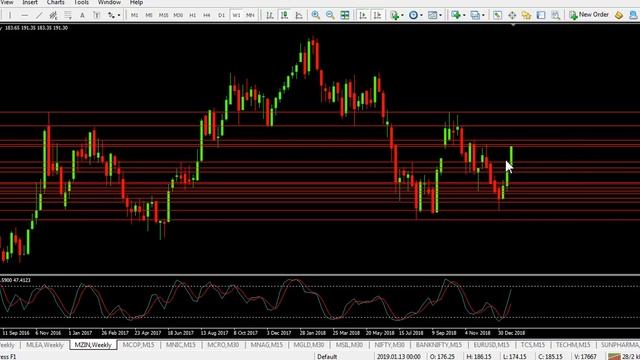This screenshot has height=360, width=640.
Task: Open the Strategy Tester
Action: [x=556, y=15]
